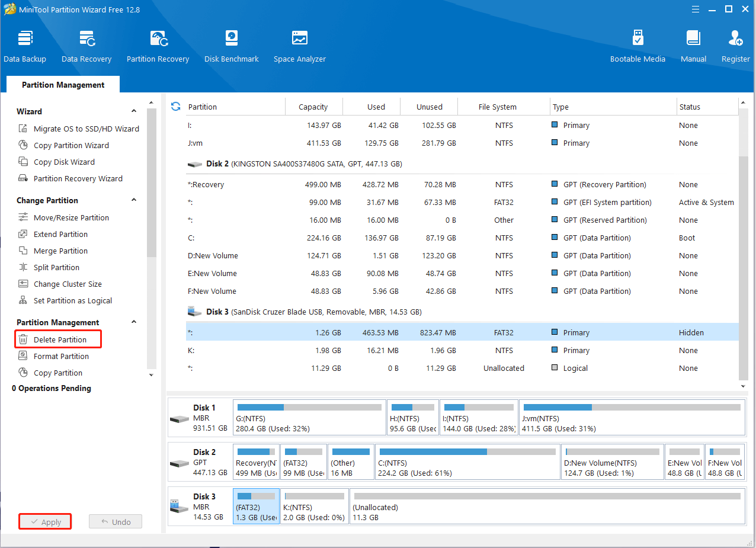The height and width of the screenshot is (548, 756).
Task: Select G:(NTFS) block in Disk 1 map
Action: pyautogui.click(x=309, y=418)
